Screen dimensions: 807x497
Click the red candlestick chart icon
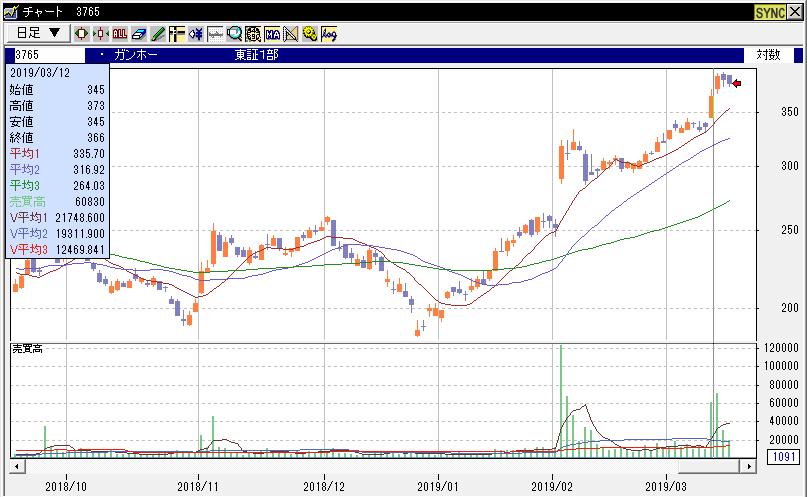click(82, 33)
